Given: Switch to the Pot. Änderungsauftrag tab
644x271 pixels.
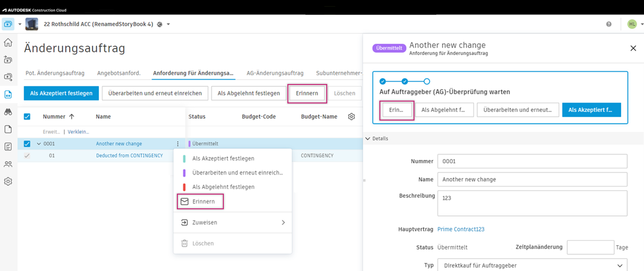Looking at the screenshot, I should [55, 73].
